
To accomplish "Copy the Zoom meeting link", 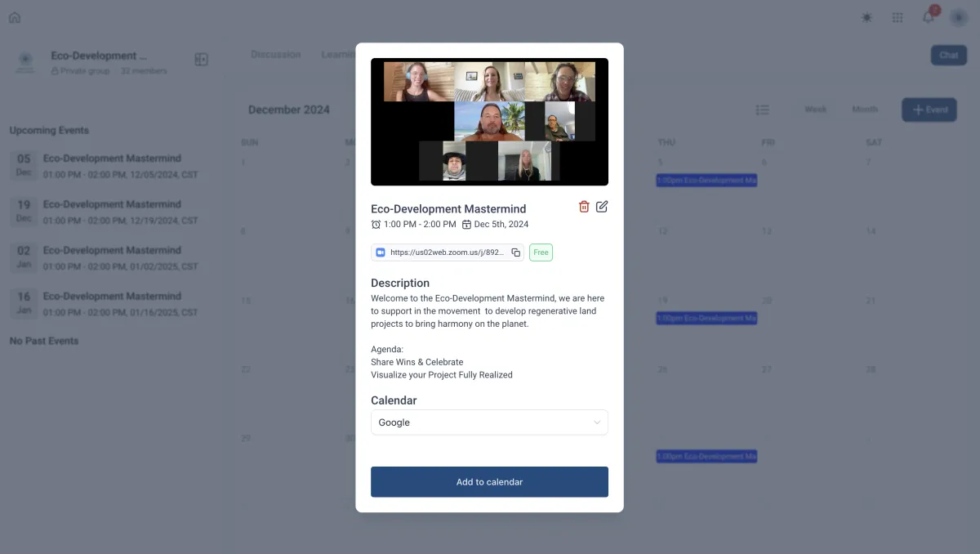I will click(x=515, y=252).
